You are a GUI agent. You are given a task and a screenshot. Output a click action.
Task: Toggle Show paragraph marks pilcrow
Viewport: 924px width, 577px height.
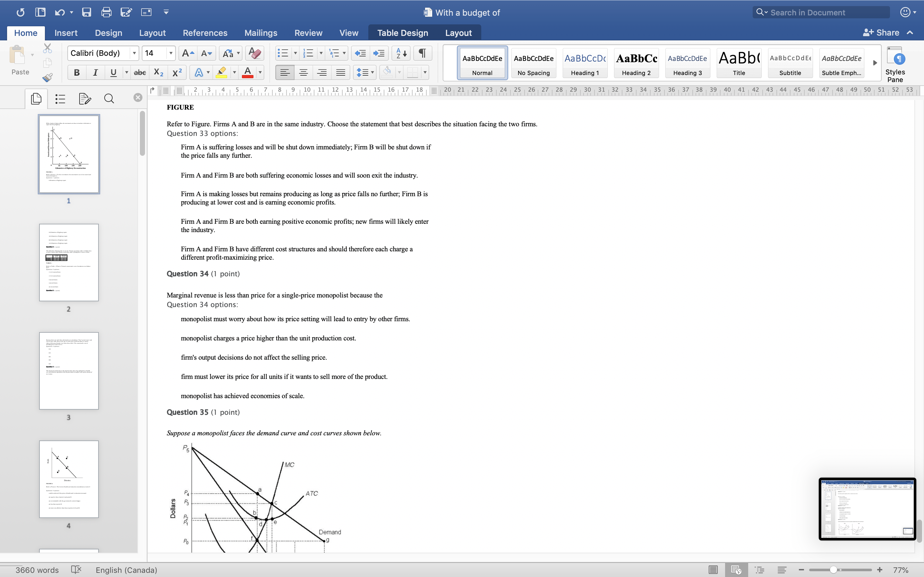pyautogui.click(x=422, y=53)
